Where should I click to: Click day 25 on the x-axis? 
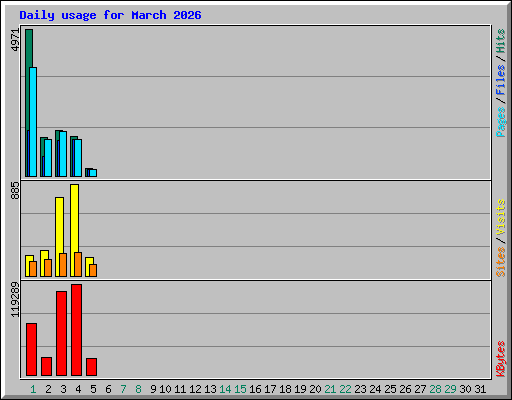point(390,389)
